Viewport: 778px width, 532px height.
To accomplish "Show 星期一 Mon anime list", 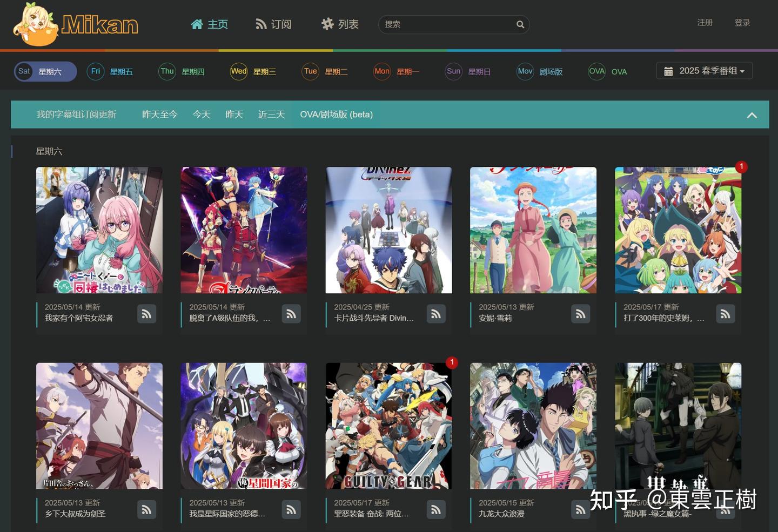I will (397, 71).
